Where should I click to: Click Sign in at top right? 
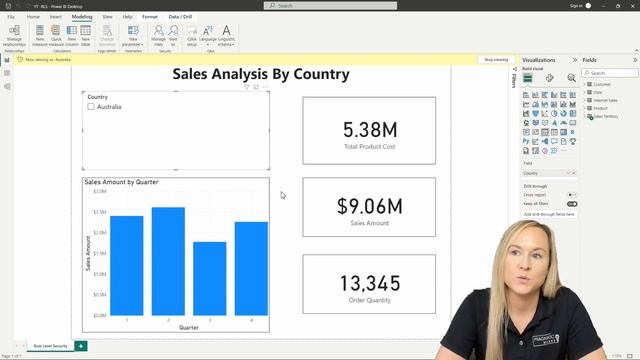(x=576, y=6)
